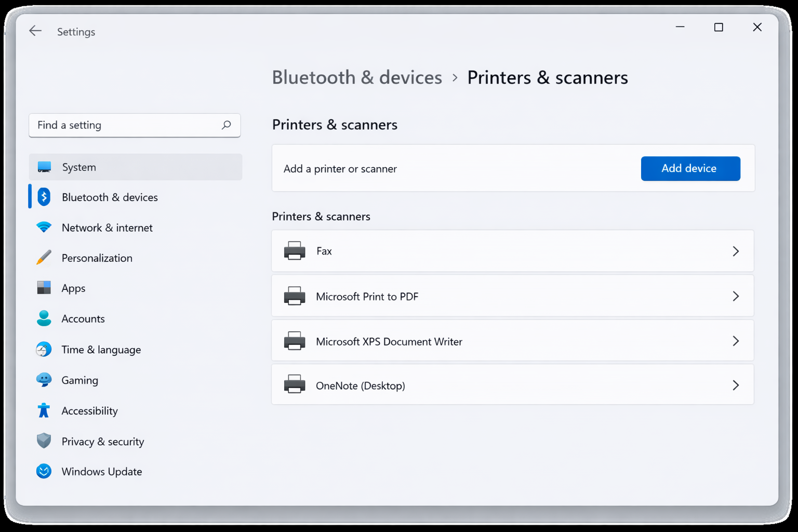
Task: Click the Gaming icon in sidebar
Action: [x=44, y=380]
